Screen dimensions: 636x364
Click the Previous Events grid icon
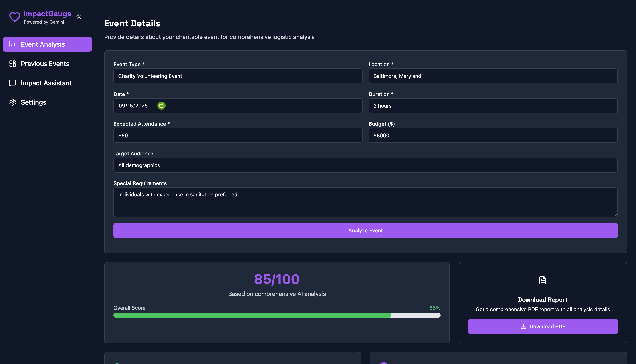point(12,64)
